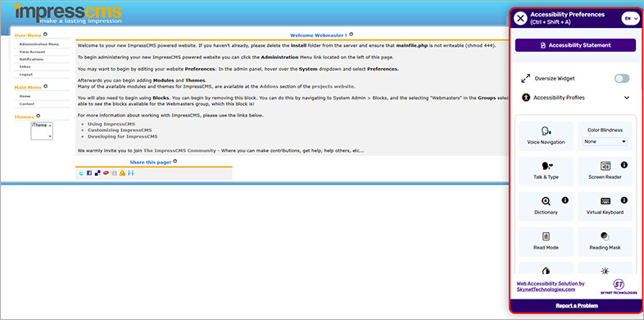The width and height of the screenshot is (644, 320).
Task: Enable the Dictionary tool
Action: [x=546, y=207]
